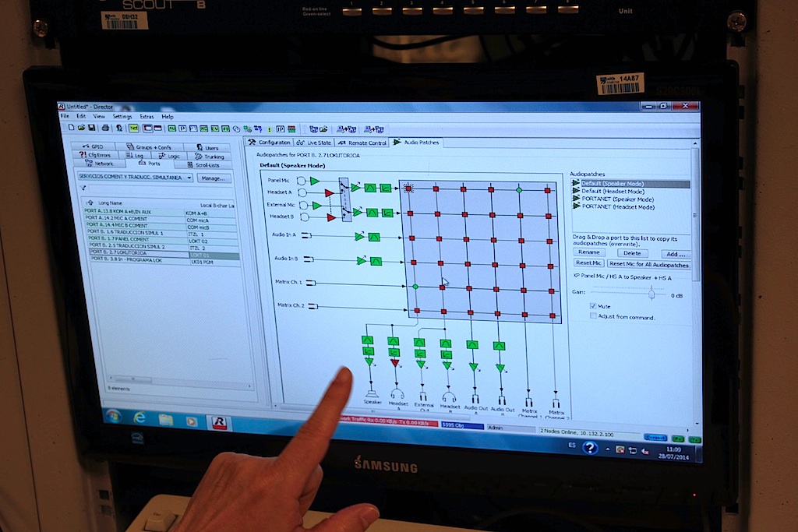Open Internet Explorer from the taskbar
798x532 pixels.
[x=139, y=418]
